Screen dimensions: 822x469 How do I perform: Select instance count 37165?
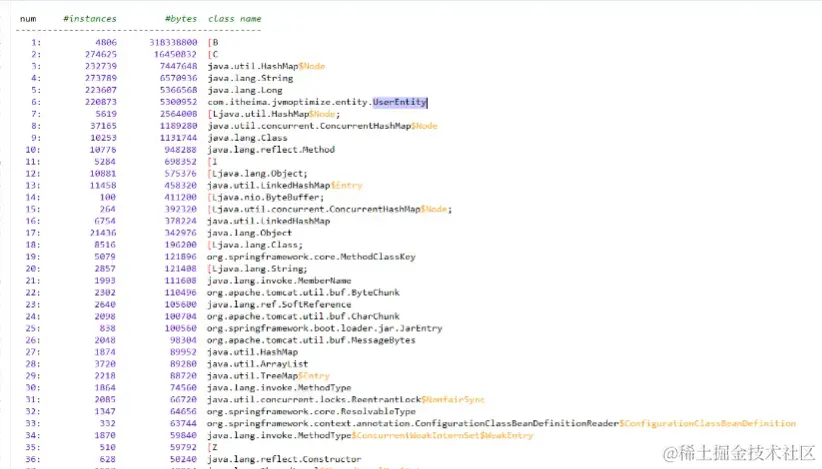coord(103,126)
